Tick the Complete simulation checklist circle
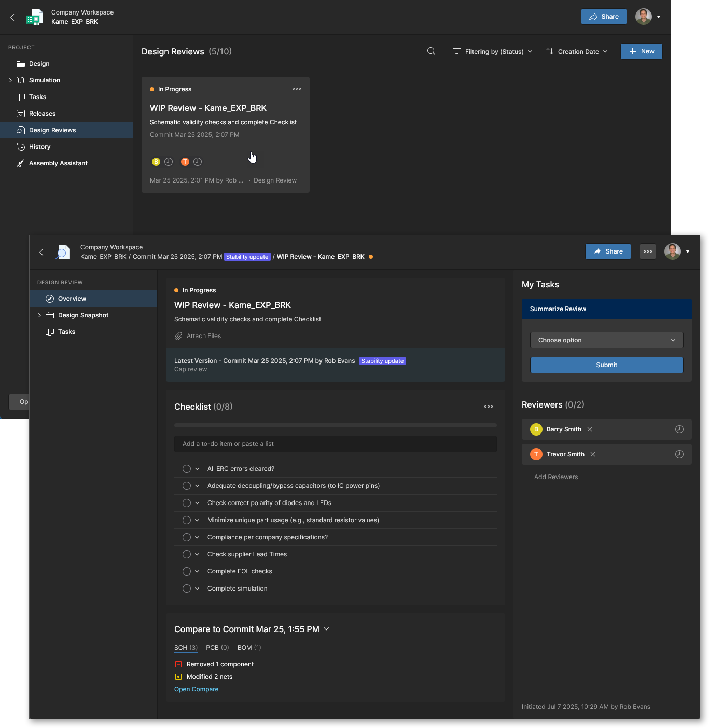709x728 pixels. click(x=187, y=589)
